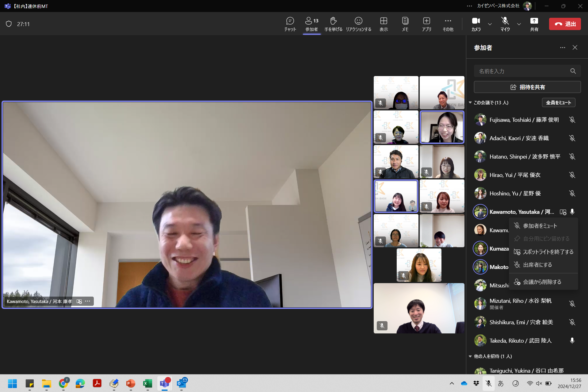Click the 全員をミュート button

tap(559, 102)
